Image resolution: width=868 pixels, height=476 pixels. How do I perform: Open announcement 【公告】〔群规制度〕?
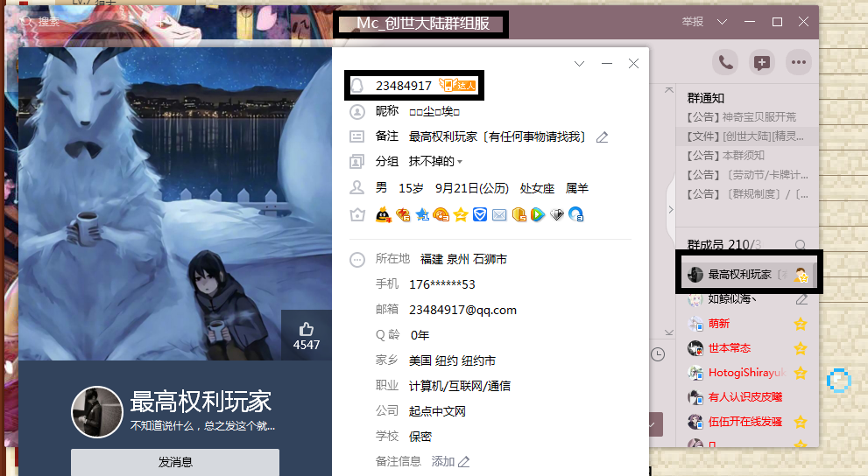[747, 194]
